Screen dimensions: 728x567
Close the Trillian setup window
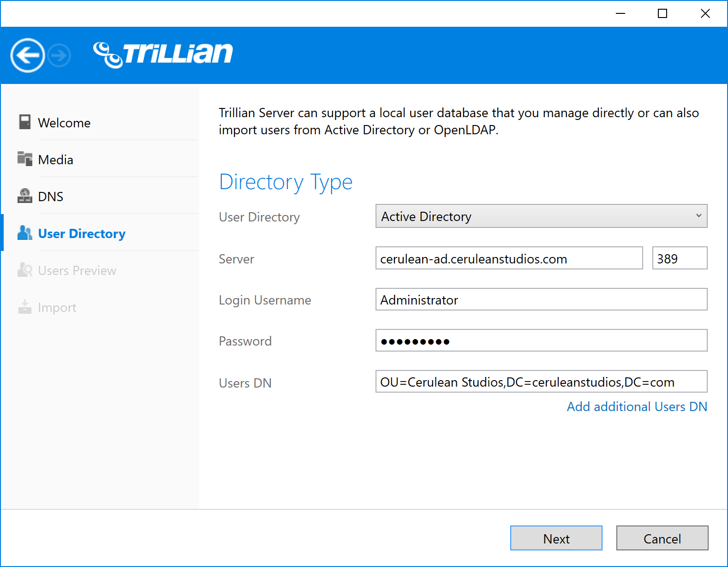click(x=705, y=13)
